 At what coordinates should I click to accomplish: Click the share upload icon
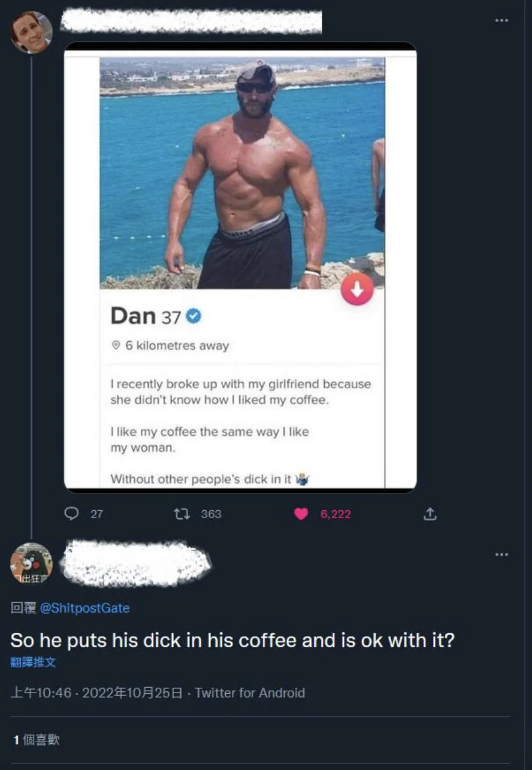click(x=430, y=514)
